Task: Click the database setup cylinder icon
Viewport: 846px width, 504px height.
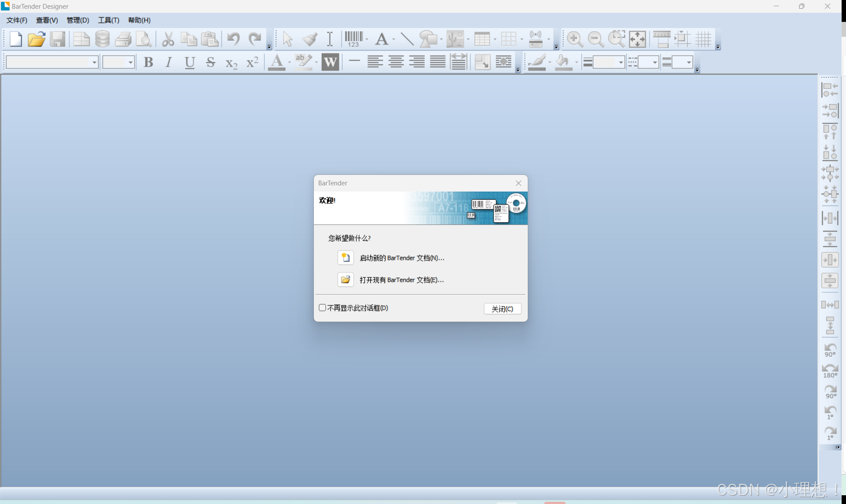Action: [x=102, y=39]
